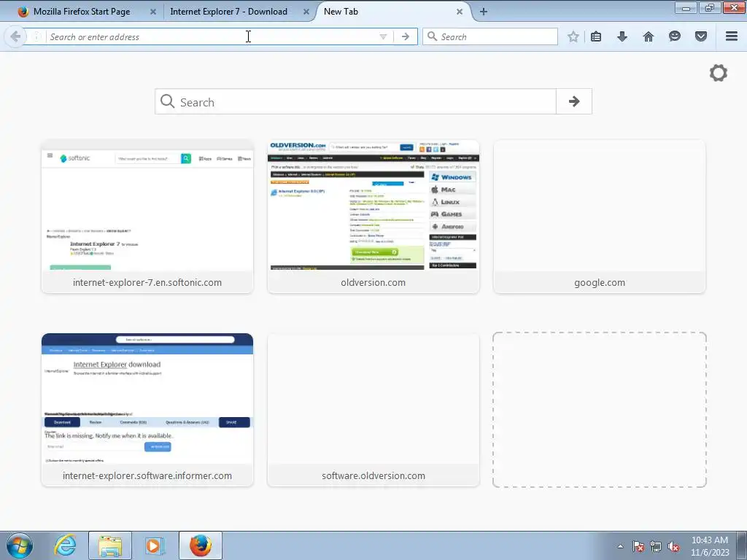
Task: Switch to Internet Explorer 7 - Download tab
Action: pos(228,12)
